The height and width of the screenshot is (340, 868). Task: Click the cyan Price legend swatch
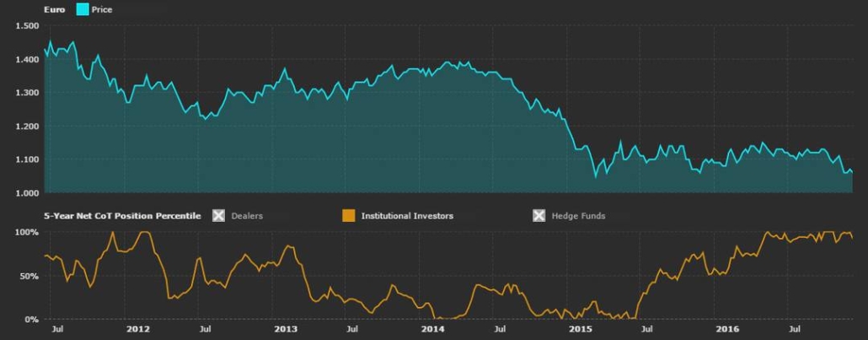tap(82, 9)
